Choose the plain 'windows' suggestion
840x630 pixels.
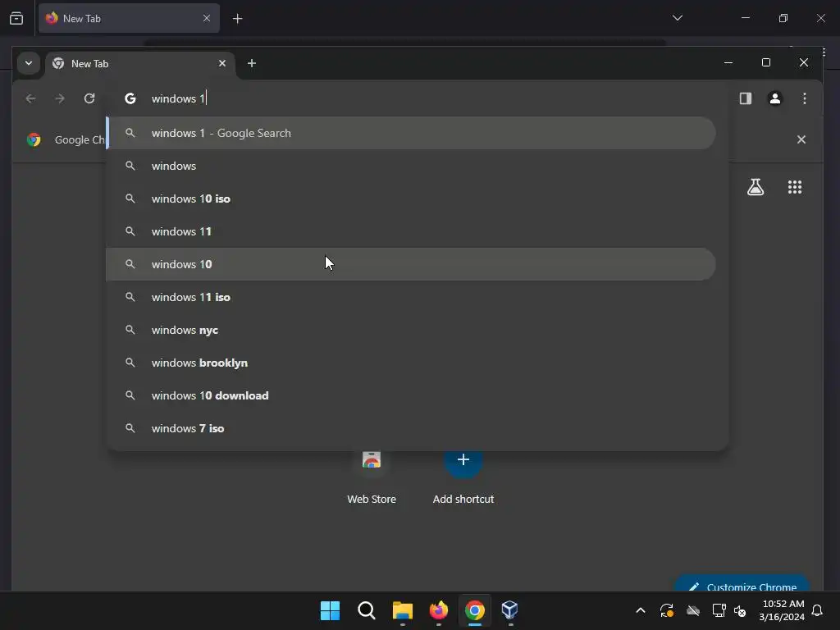point(411,166)
